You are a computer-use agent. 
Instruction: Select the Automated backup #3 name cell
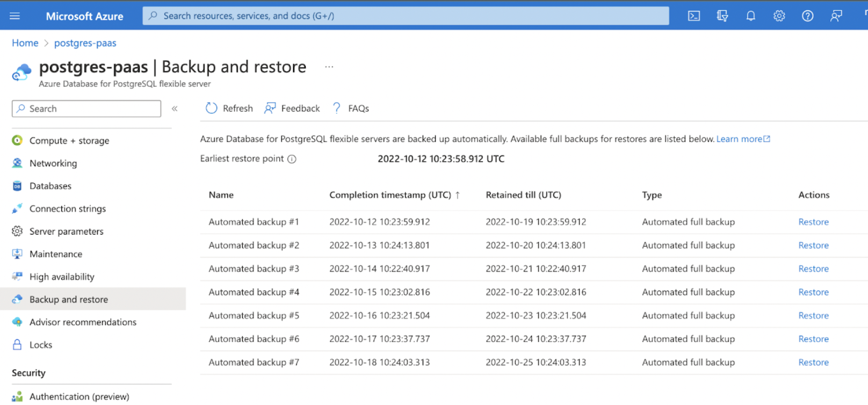click(x=254, y=269)
